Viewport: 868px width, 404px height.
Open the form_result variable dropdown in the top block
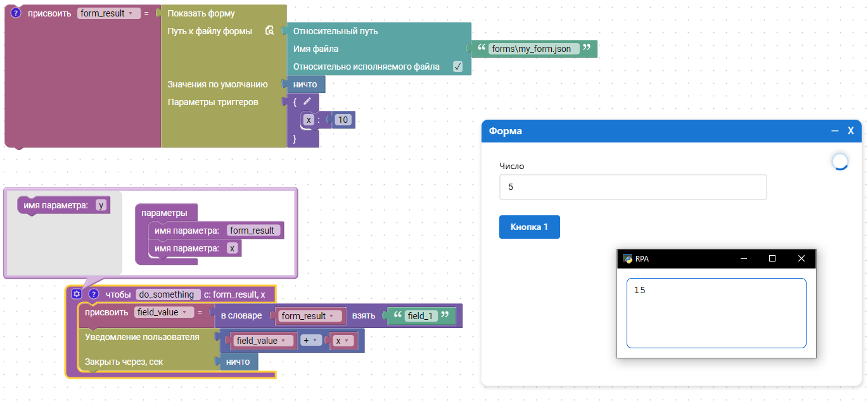pos(108,13)
